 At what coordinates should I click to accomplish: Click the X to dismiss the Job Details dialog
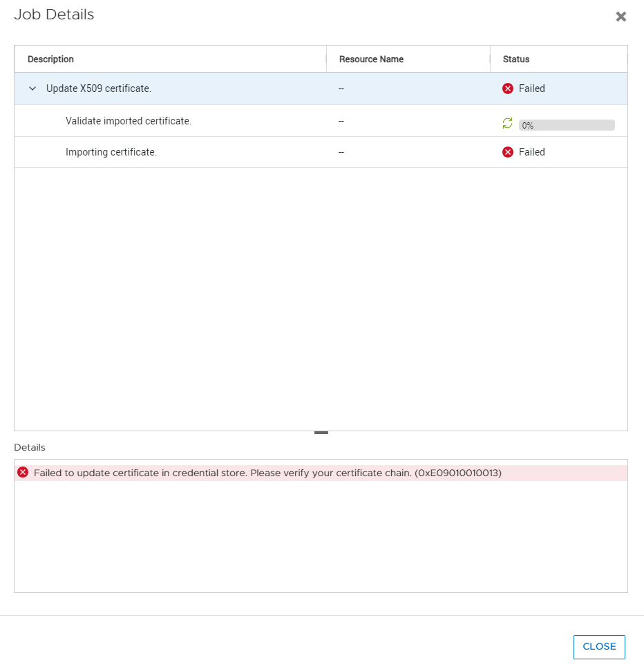pos(621,17)
